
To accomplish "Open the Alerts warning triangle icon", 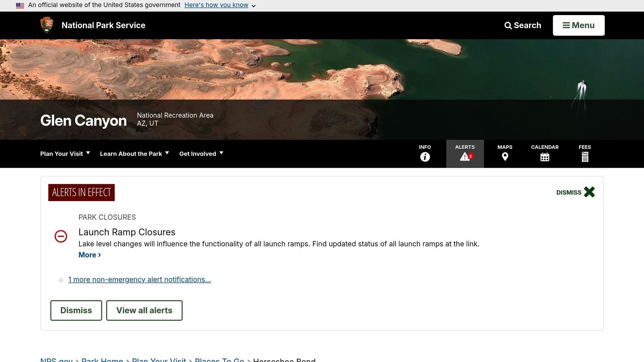I will [x=465, y=156].
